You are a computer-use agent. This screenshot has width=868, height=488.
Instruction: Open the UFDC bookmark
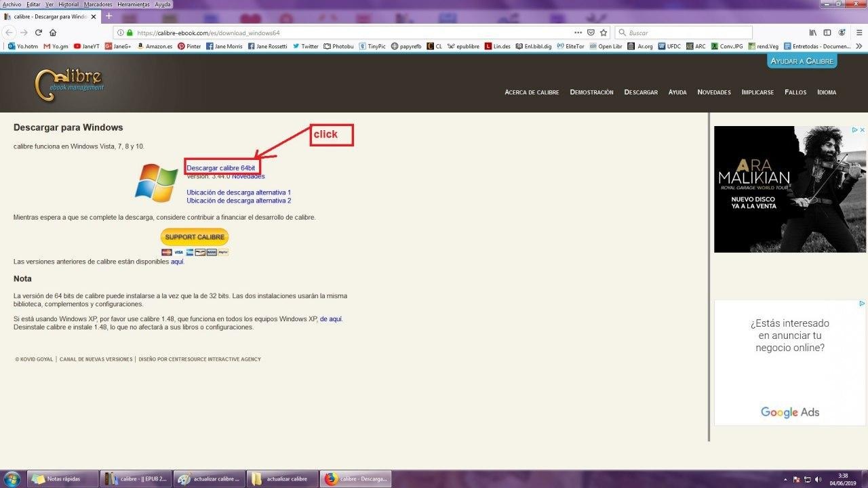[669, 46]
